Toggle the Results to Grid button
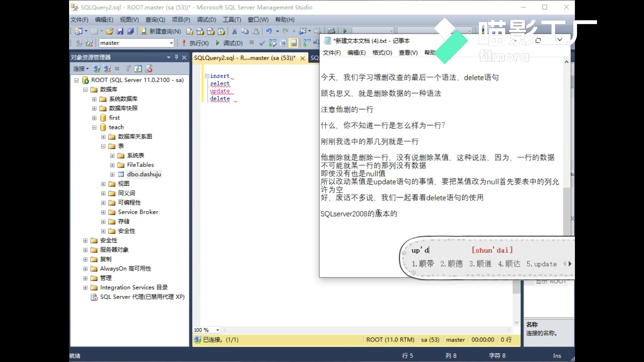644x362 pixels. pos(293,43)
